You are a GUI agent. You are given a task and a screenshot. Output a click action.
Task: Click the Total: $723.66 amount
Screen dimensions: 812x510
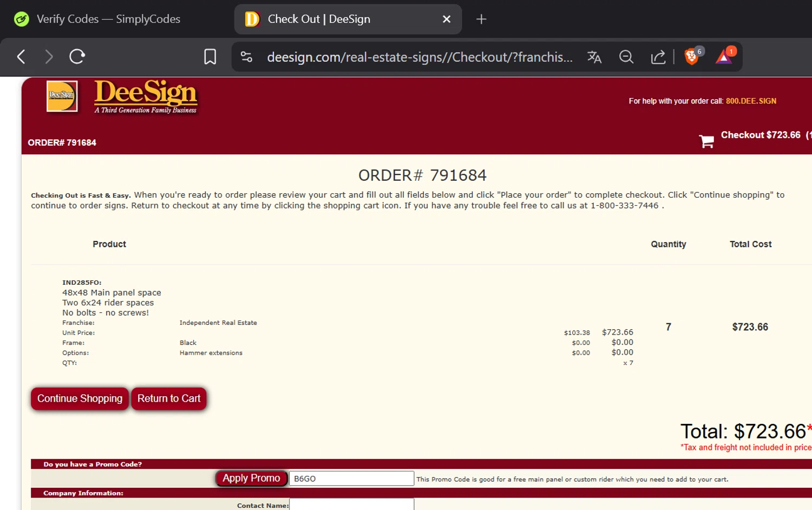click(743, 431)
